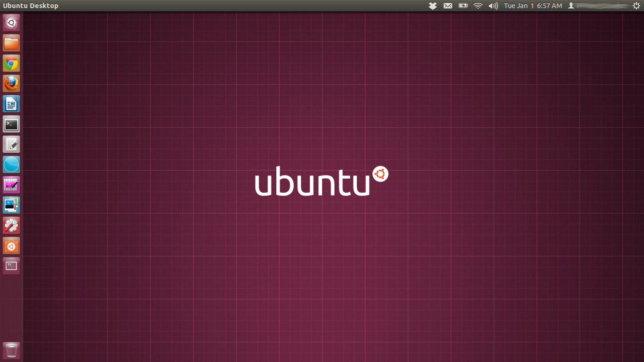Viewport: 644px width, 362px height.
Task: Launch the gedit text editor
Action: coord(11,144)
